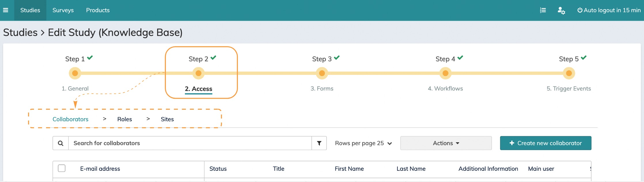This screenshot has width=644, height=182.
Task: Click the Step 4 Workflows circle marker
Action: [445, 73]
